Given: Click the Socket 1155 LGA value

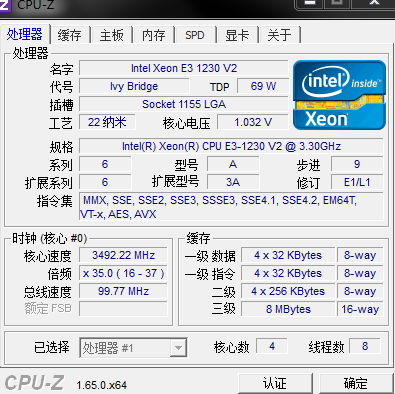Looking at the screenshot, I should pyautogui.click(x=184, y=104).
